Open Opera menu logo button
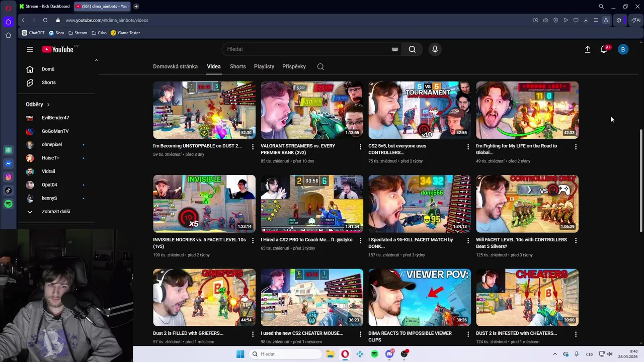Image resolution: width=644 pixels, height=362 pixels. (x=8, y=8)
